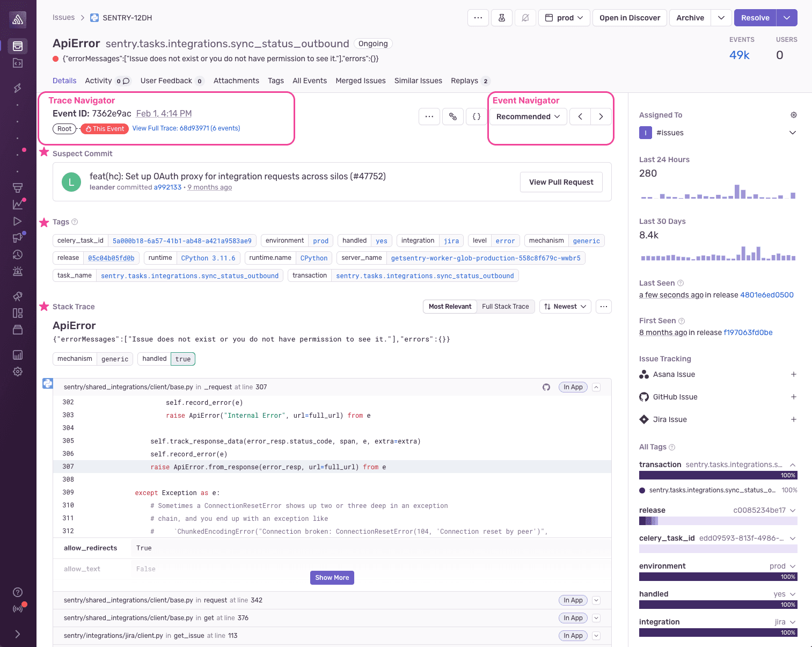Collapse the first stack frame chevron
Image resolution: width=812 pixels, height=647 pixels.
click(x=596, y=387)
